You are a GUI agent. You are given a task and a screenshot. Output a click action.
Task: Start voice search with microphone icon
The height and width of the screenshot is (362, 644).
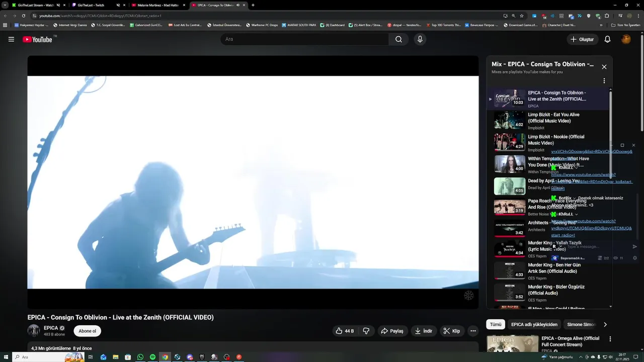[x=420, y=39]
